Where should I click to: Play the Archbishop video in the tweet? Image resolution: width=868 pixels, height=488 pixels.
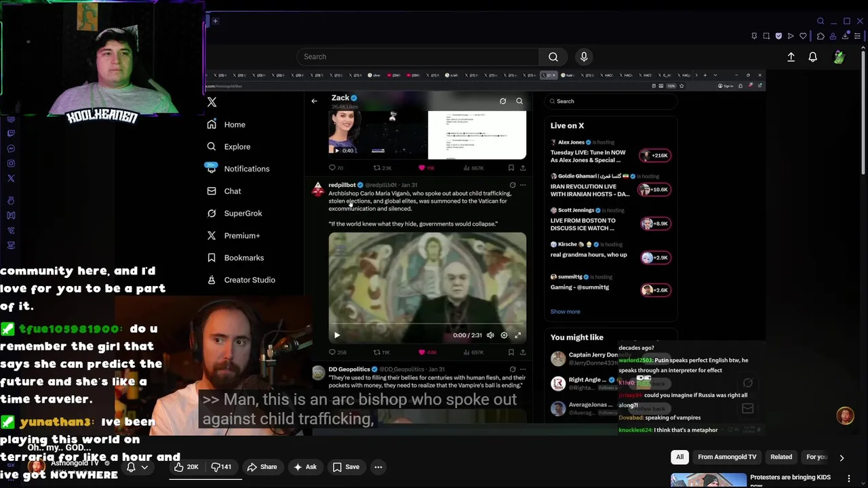pos(337,335)
